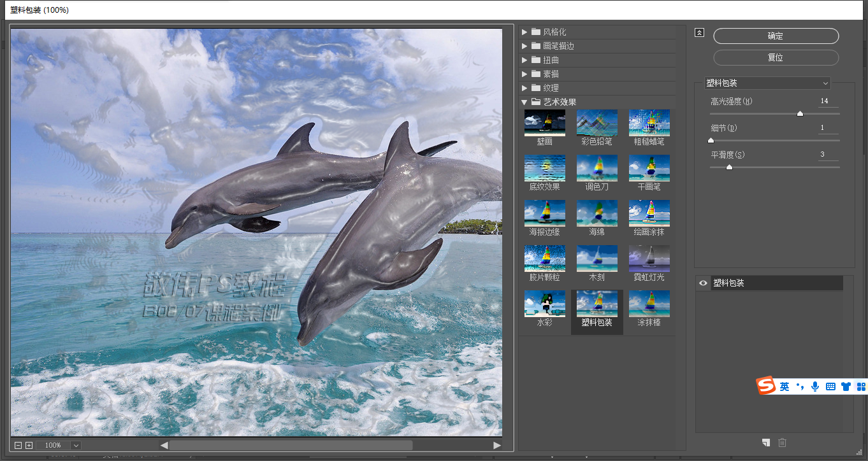Click the 高光强度 slider handle
The width and height of the screenshot is (868, 461).
click(800, 114)
